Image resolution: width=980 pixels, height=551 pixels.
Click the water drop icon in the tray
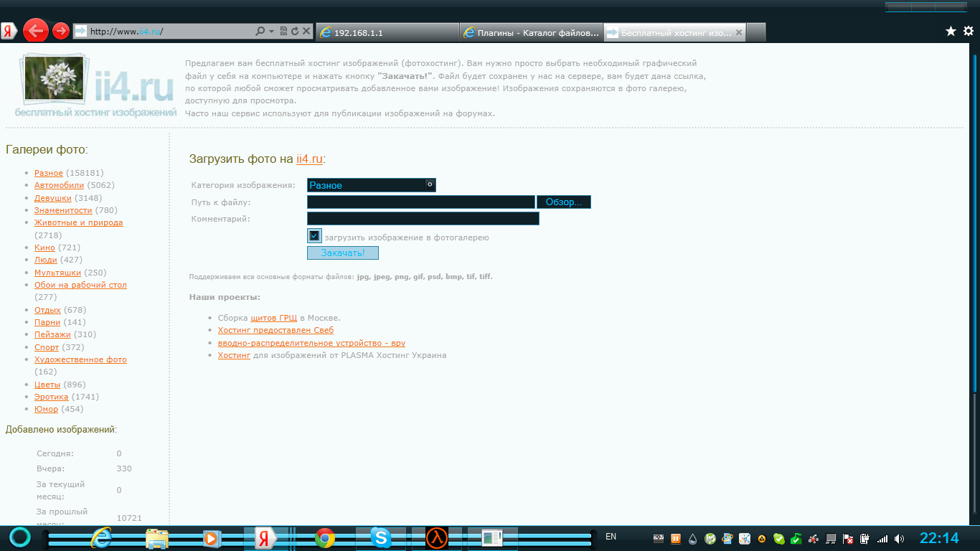(x=693, y=538)
